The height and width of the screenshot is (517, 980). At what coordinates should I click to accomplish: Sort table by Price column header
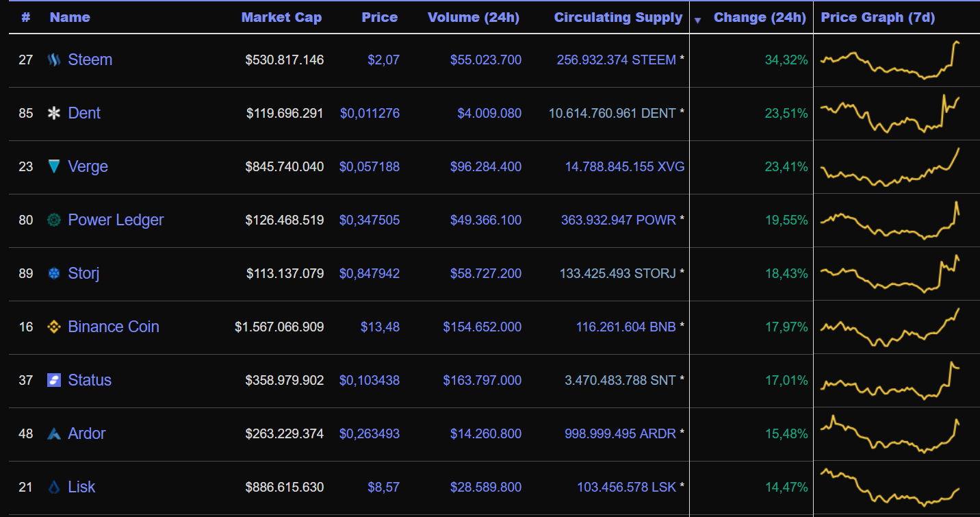pos(380,18)
